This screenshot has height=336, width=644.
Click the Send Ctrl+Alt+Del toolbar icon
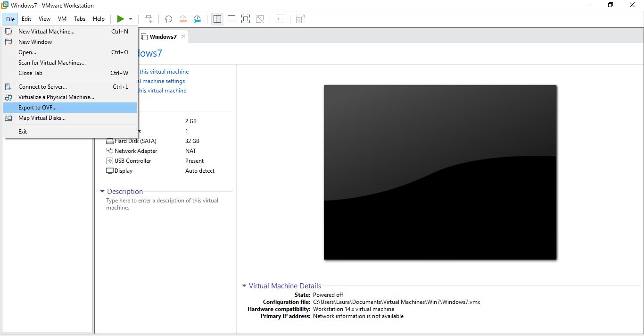(x=149, y=19)
